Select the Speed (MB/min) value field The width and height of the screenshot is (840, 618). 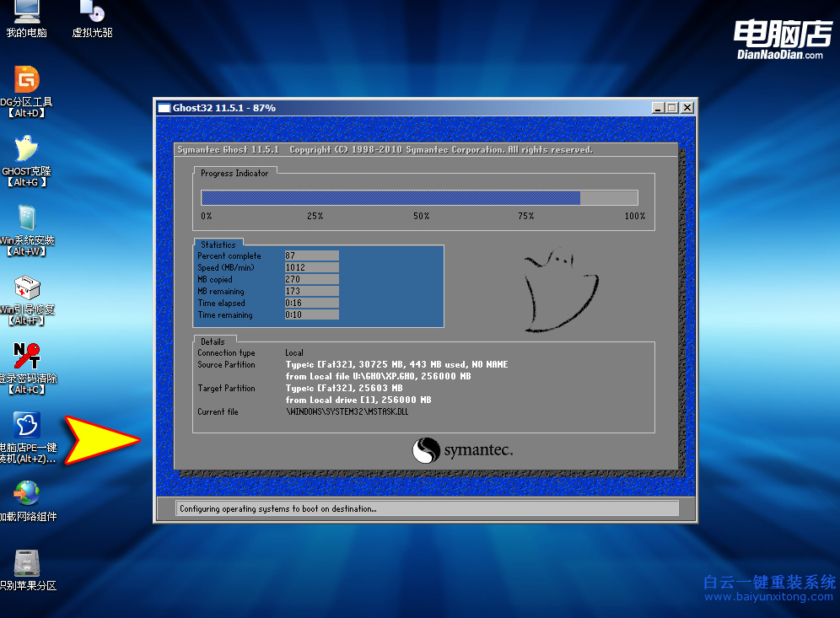point(311,267)
